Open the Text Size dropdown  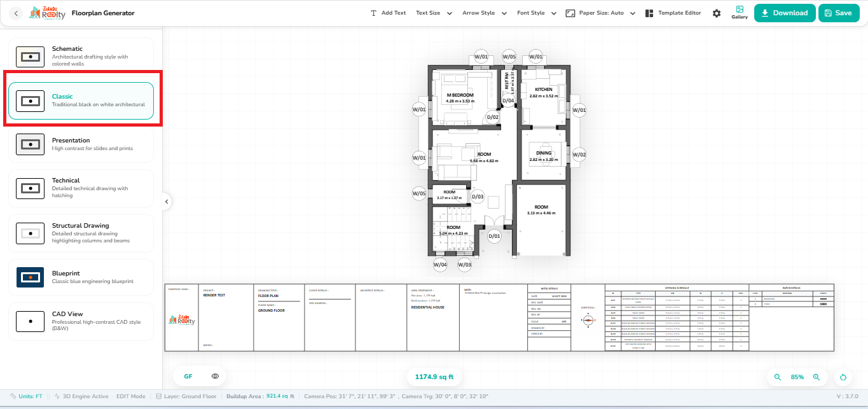point(434,13)
